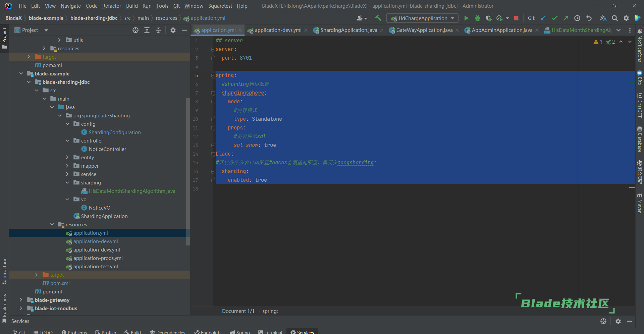Close the application.yml tab
Viewport: 644px width, 334px height.
pos(240,30)
